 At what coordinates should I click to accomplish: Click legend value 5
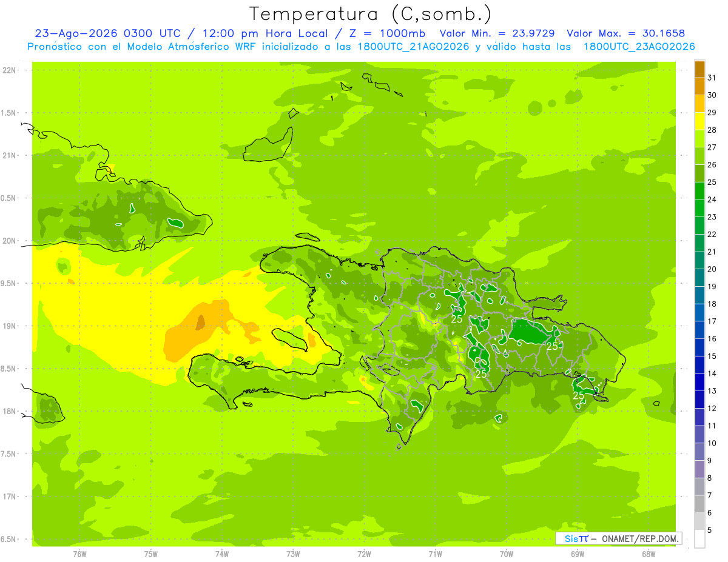[710, 530]
